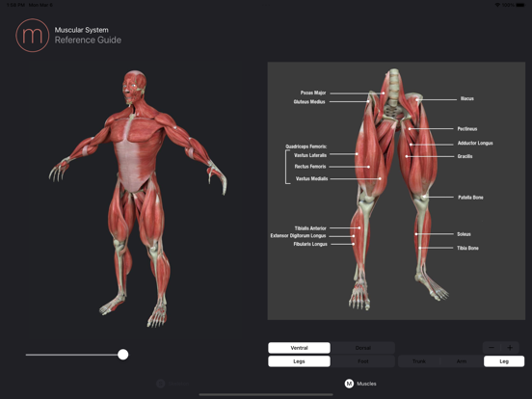Select the Legs segment
This screenshot has height=399, width=532.
(x=299, y=361)
